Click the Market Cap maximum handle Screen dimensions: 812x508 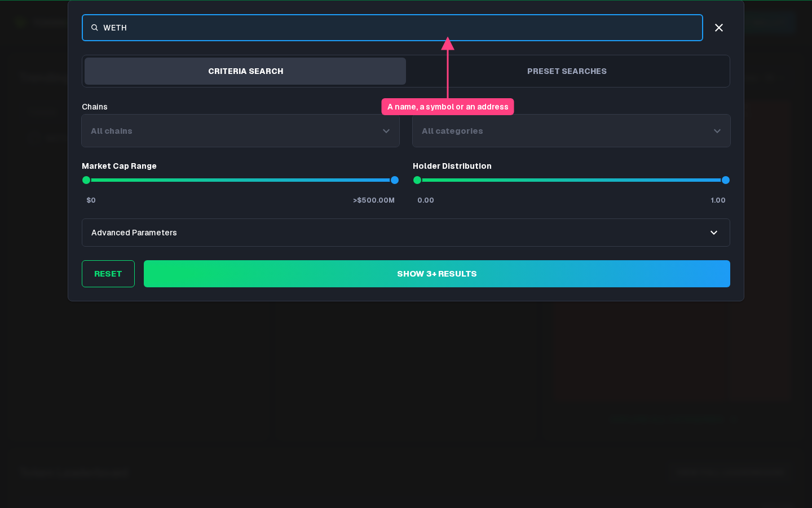[395, 180]
